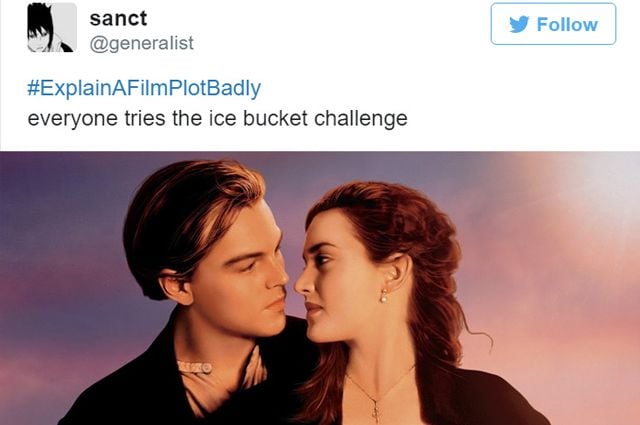Click the collar pin on the man's shirt
Image resolution: width=640 pixels, height=425 pixels.
pos(195,367)
